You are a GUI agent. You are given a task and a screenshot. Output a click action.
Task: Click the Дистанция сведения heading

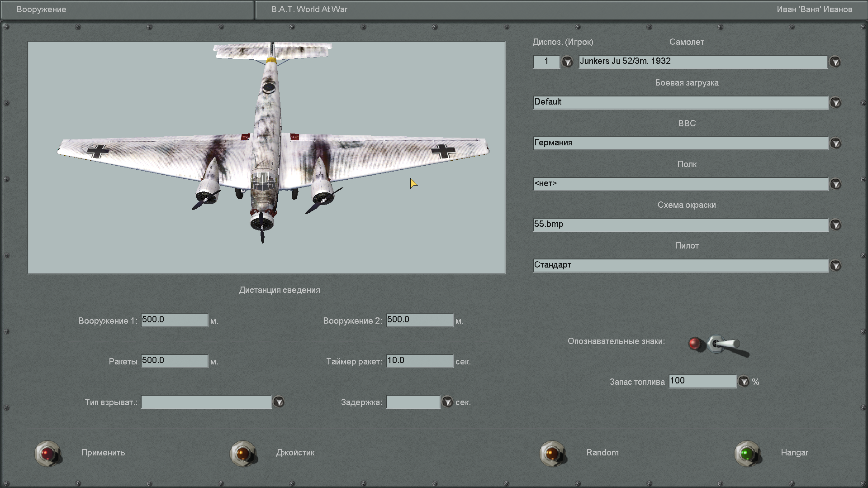click(x=280, y=290)
